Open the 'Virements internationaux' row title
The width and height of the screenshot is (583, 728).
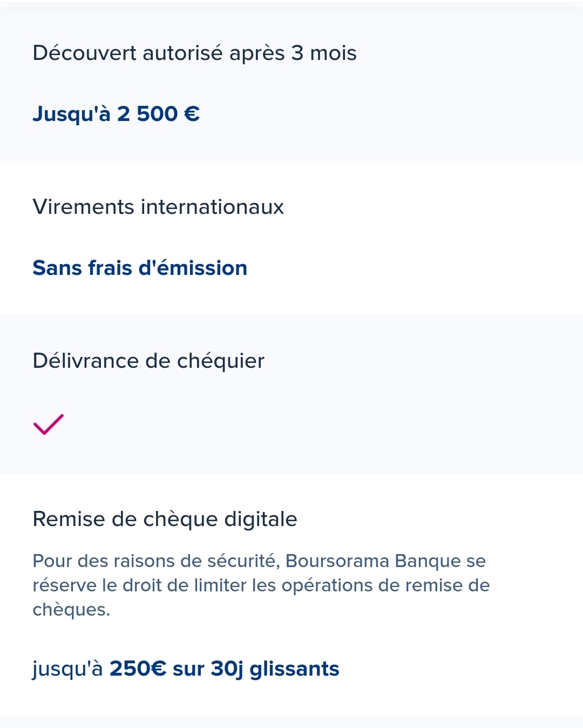click(x=158, y=207)
